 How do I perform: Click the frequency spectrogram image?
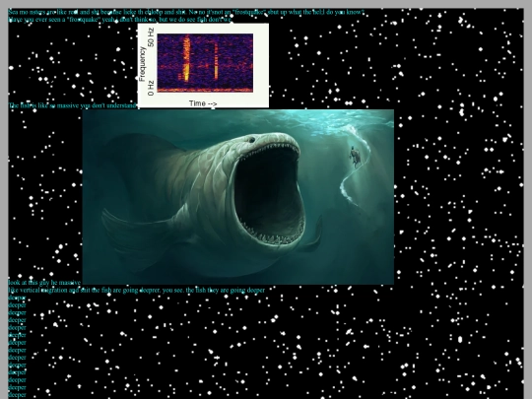[x=203, y=65]
